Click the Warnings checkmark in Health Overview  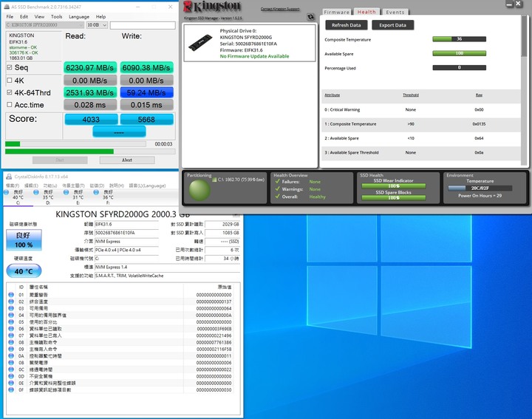pos(278,189)
